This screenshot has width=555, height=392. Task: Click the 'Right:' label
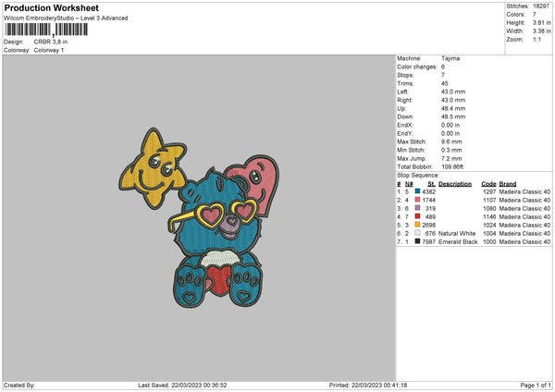coord(404,100)
